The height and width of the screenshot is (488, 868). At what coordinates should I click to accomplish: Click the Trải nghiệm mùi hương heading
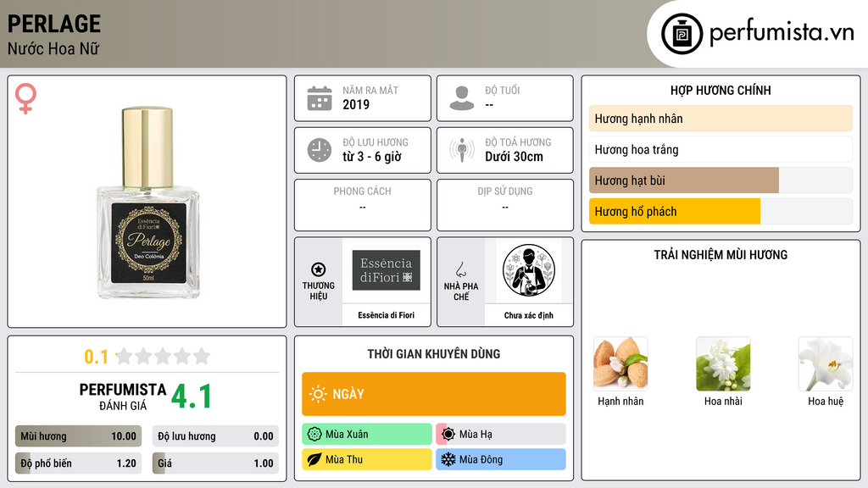click(x=721, y=254)
